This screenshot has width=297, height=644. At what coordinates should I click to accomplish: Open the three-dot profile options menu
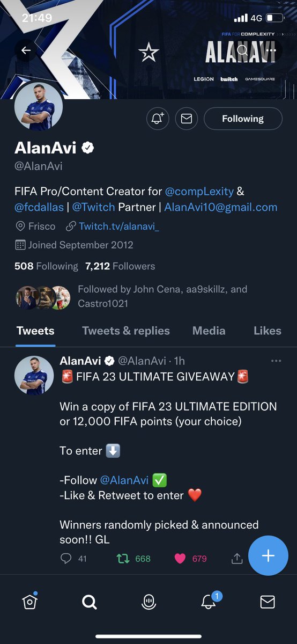[x=271, y=51]
